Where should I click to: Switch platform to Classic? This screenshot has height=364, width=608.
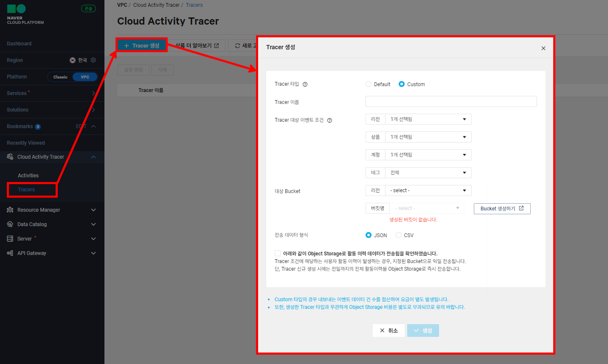click(x=60, y=77)
